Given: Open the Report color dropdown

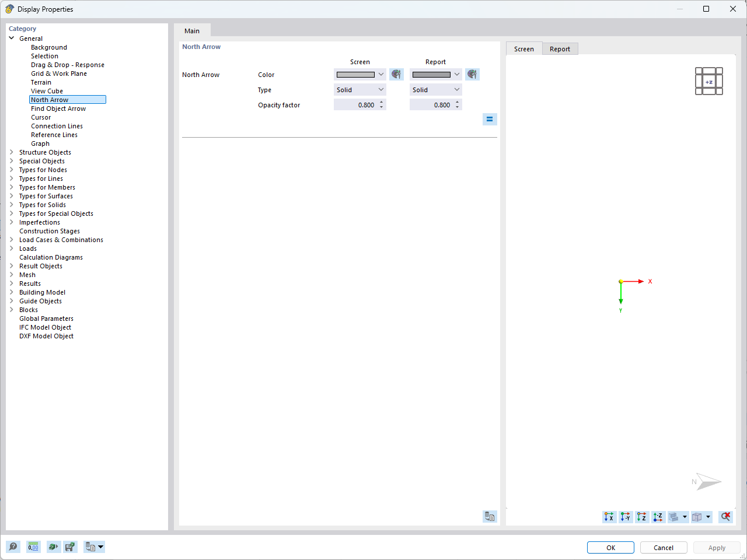Looking at the screenshot, I should 436,74.
